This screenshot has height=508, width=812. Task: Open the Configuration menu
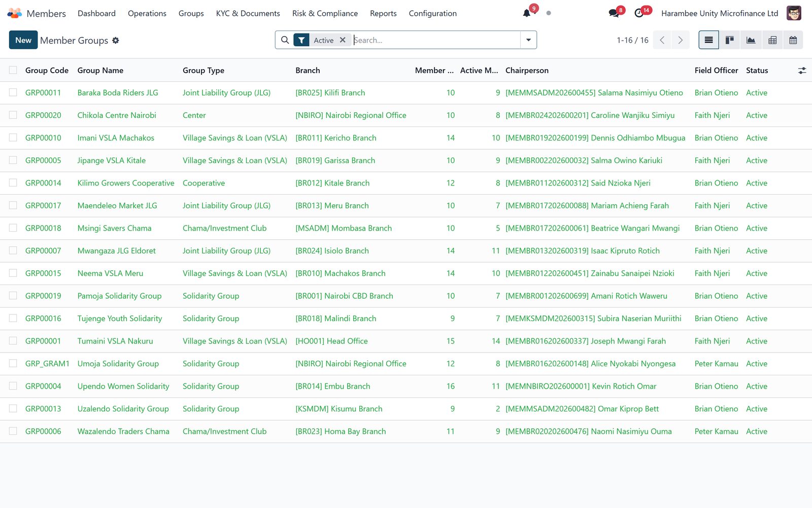click(433, 13)
